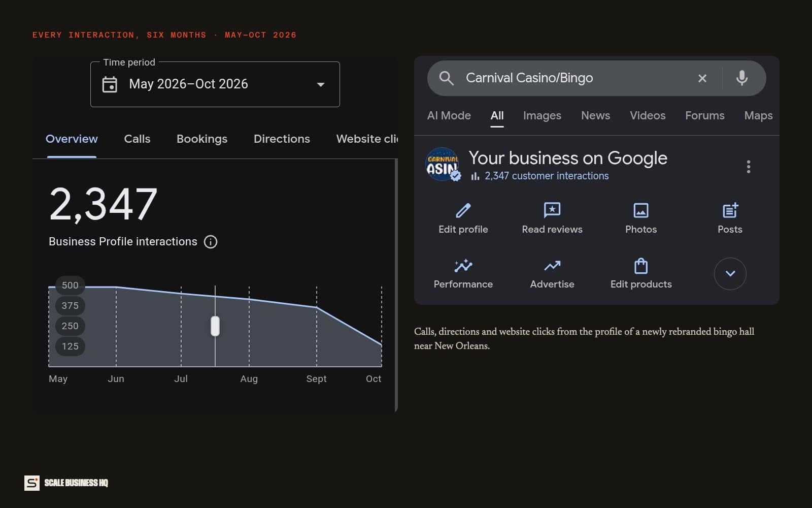Open the Calls tab
The width and height of the screenshot is (812, 508).
[x=137, y=139]
